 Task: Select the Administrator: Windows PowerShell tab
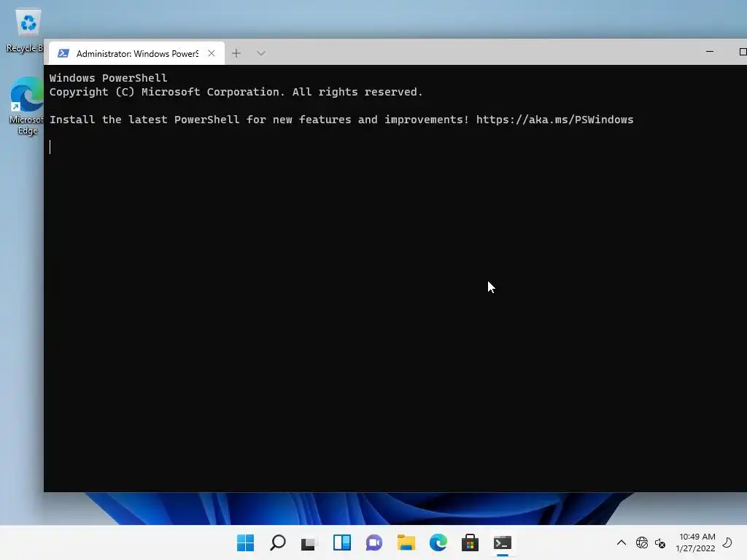click(136, 53)
